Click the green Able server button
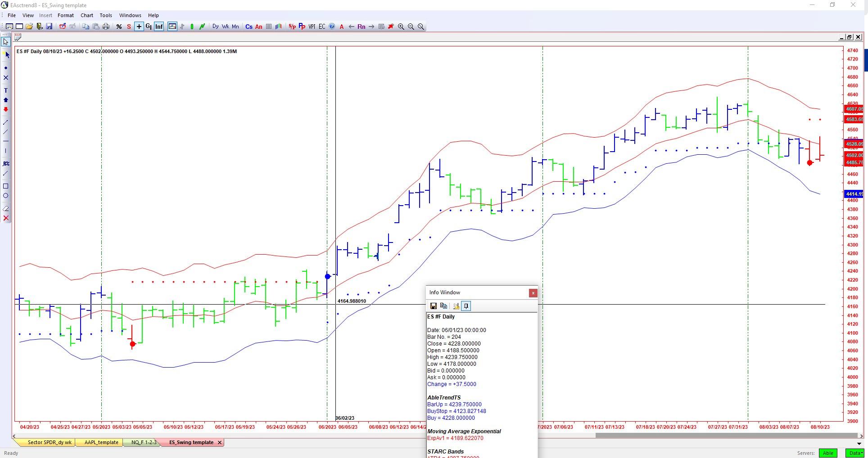The height and width of the screenshot is (458, 868). click(828, 453)
